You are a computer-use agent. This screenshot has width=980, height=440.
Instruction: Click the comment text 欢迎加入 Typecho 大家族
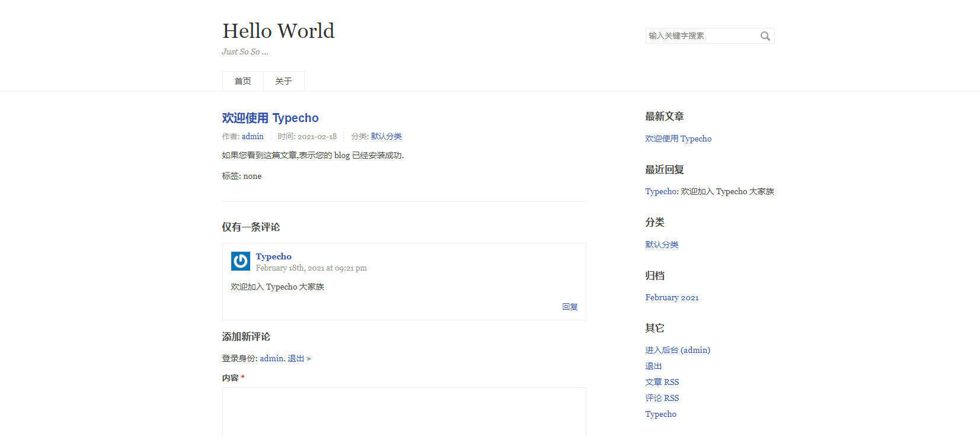tap(277, 287)
